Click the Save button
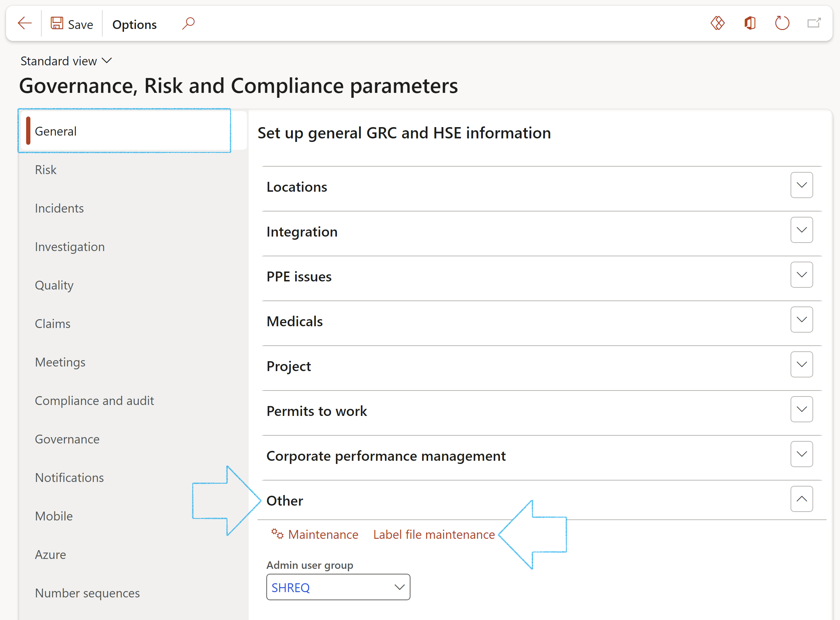The height and width of the screenshot is (620, 840). (72, 24)
